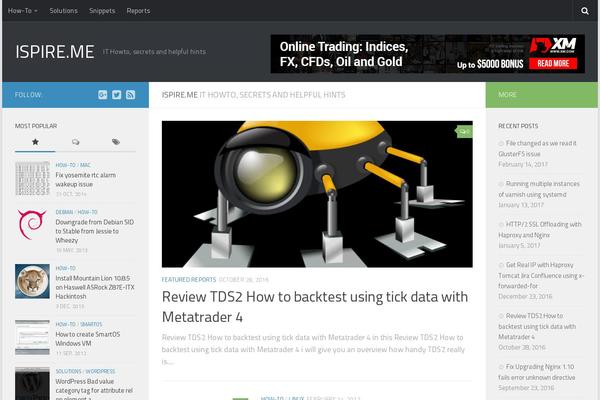Click the February 14, 2017 date
The width and height of the screenshot is (600, 400).
click(523, 164)
